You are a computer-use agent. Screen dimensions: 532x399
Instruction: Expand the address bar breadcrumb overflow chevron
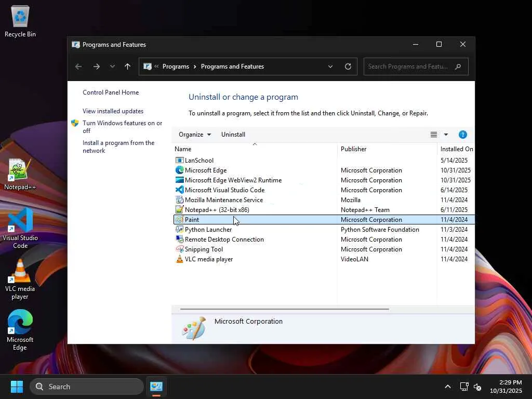pos(156,66)
